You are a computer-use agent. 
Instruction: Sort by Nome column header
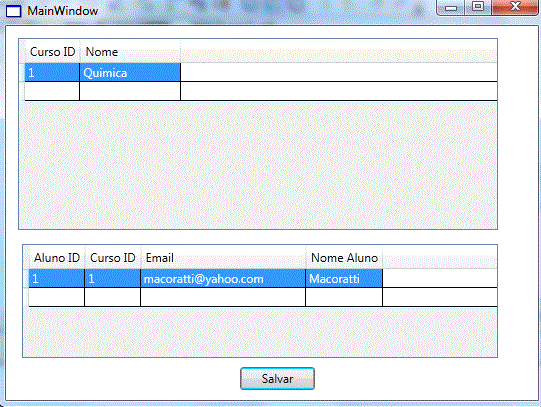coord(130,52)
